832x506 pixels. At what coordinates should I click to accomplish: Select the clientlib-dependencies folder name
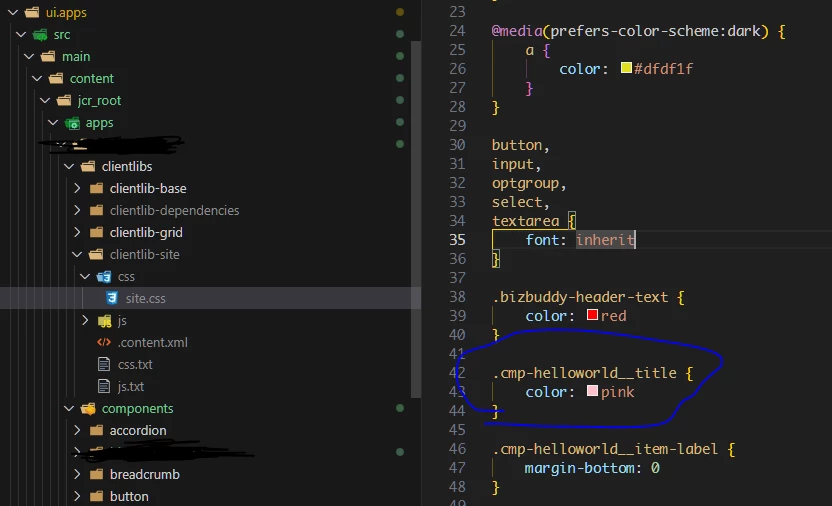[x=175, y=210]
